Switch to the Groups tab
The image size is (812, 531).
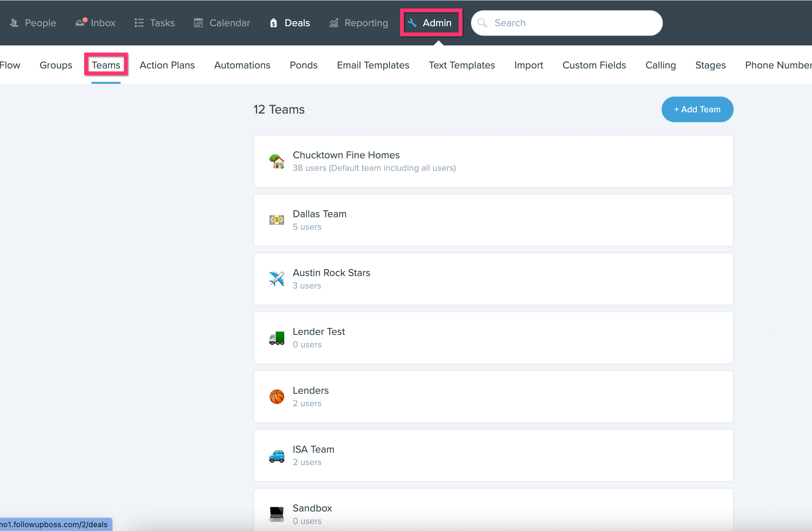point(56,65)
